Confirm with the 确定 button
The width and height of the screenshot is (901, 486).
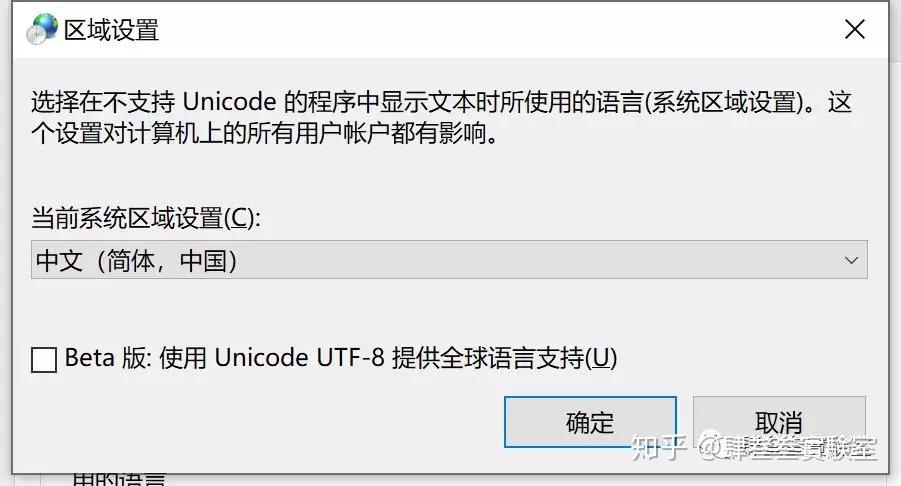[590, 422]
